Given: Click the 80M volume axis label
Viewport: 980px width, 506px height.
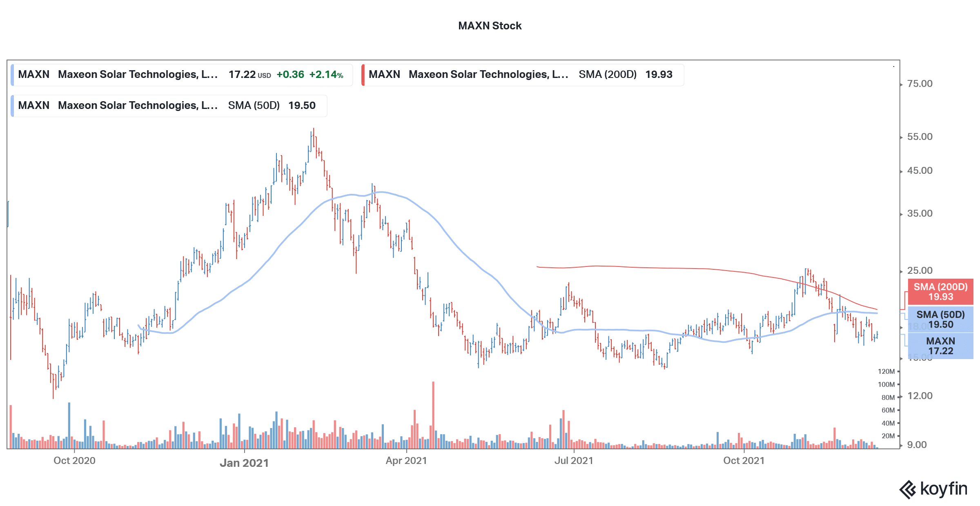Looking at the screenshot, I should coord(888,397).
